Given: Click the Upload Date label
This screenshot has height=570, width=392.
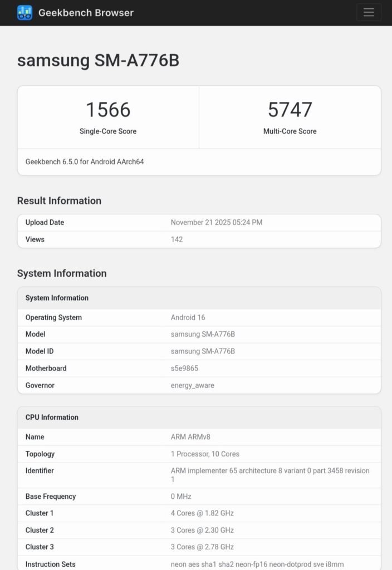Looking at the screenshot, I should (45, 223).
